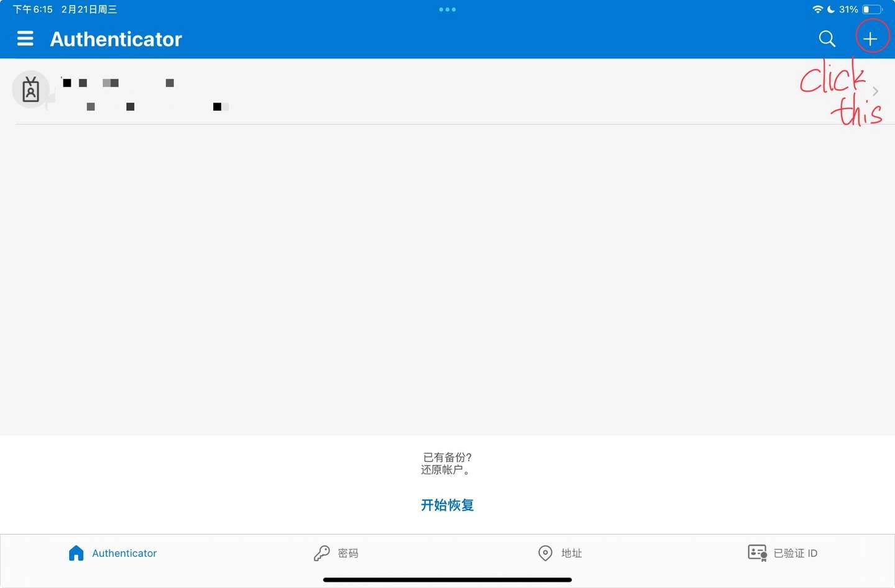Switch to the 已验证 ID tab
The width and height of the screenshot is (895, 588).
[783, 553]
